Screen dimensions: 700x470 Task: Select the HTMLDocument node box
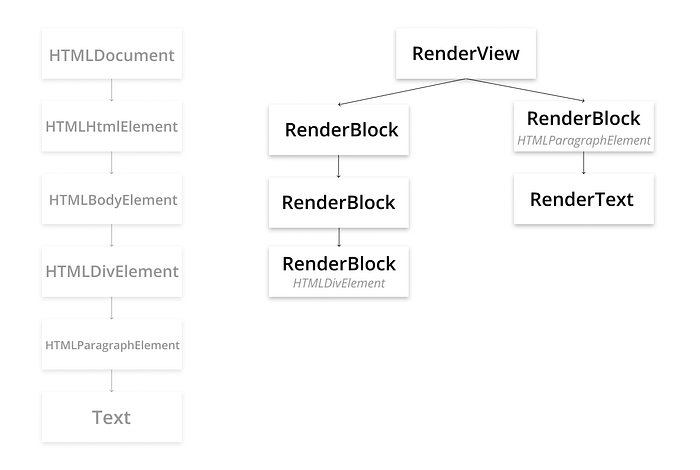pos(112,54)
